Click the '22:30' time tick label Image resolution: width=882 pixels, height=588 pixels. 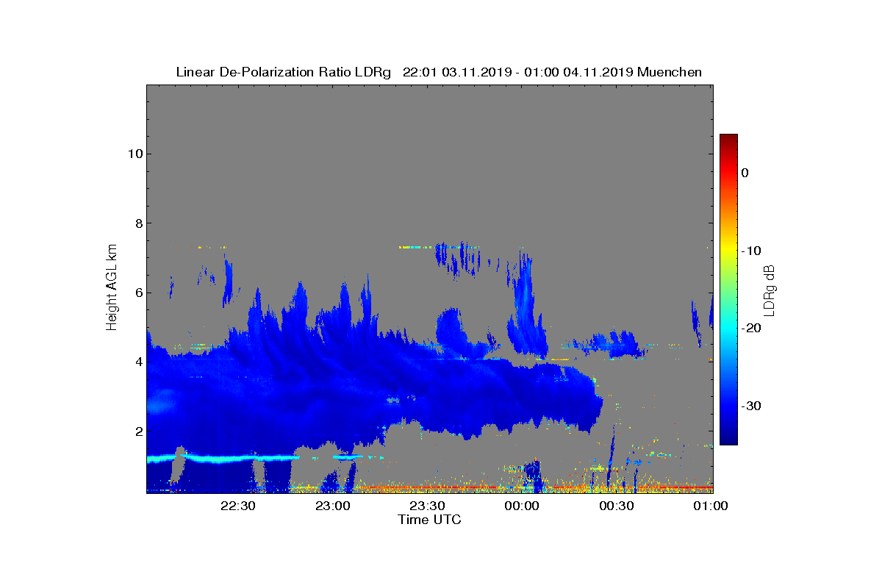(x=238, y=506)
